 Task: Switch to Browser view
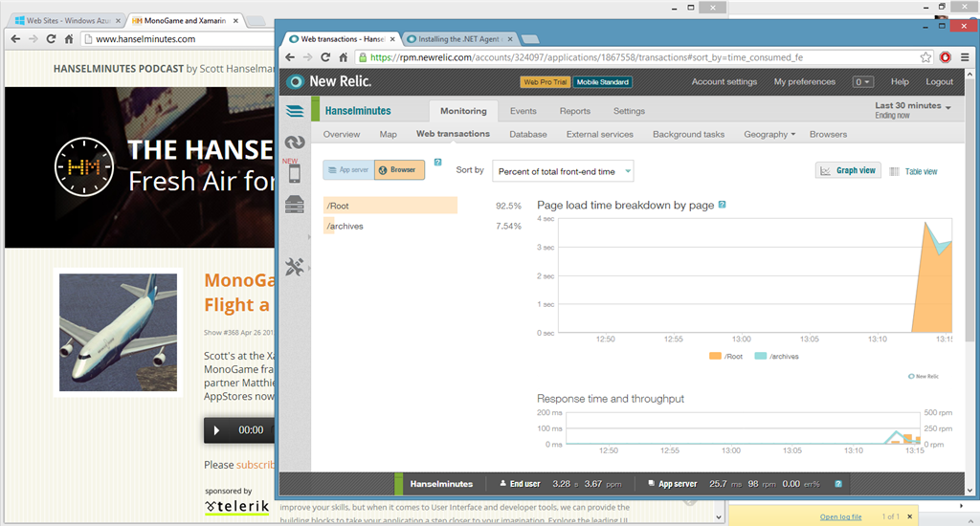tap(399, 170)
